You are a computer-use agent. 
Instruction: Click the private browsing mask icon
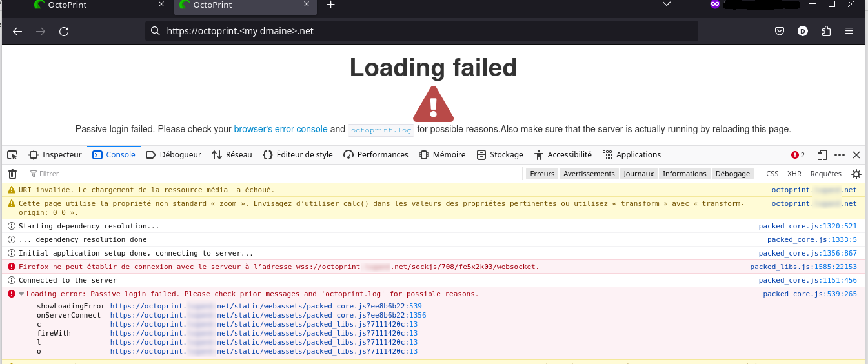(714, 4)
